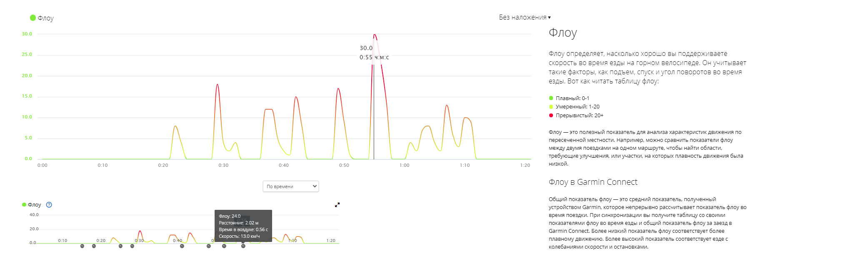Screen dimensions: 868x277
Task: Click the second jump marker from the left
Action: (94, 246)
